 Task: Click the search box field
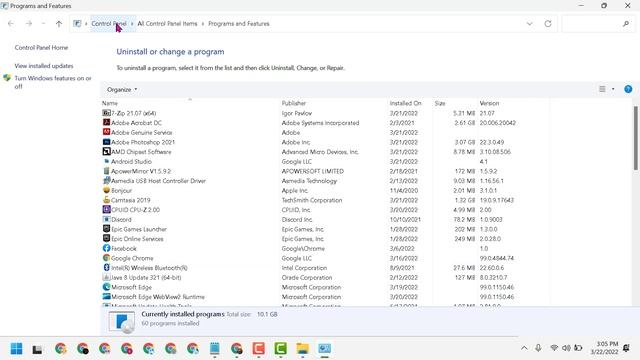[x=598, y=24]
